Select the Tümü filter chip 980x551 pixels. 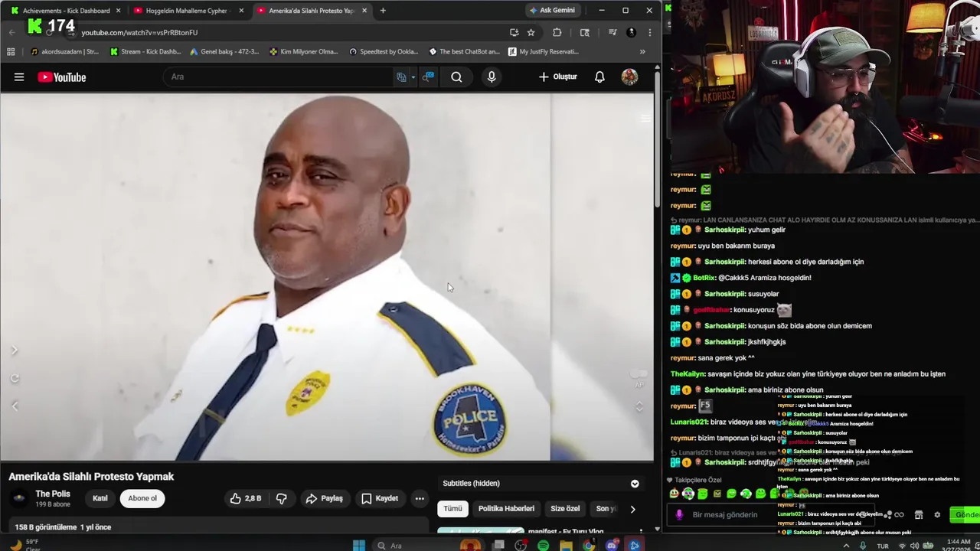(x=453, y=509)
